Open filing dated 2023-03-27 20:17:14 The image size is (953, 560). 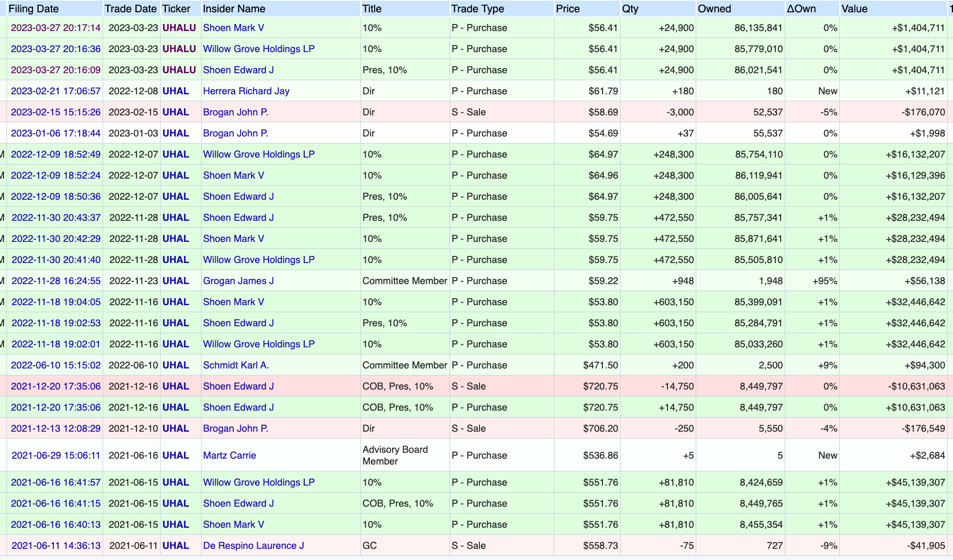point(56,28)
